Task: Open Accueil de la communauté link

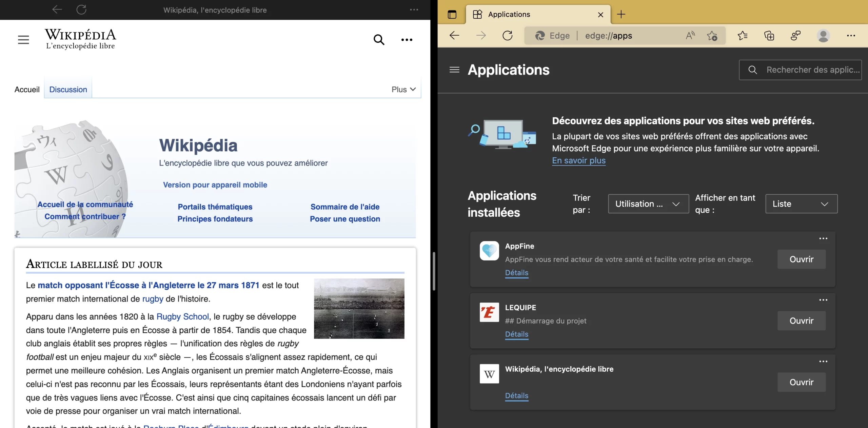Action: 85,205
